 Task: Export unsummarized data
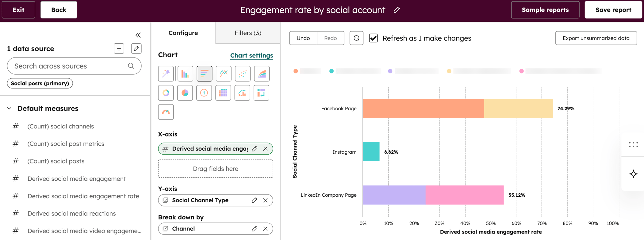coord(596,38)
